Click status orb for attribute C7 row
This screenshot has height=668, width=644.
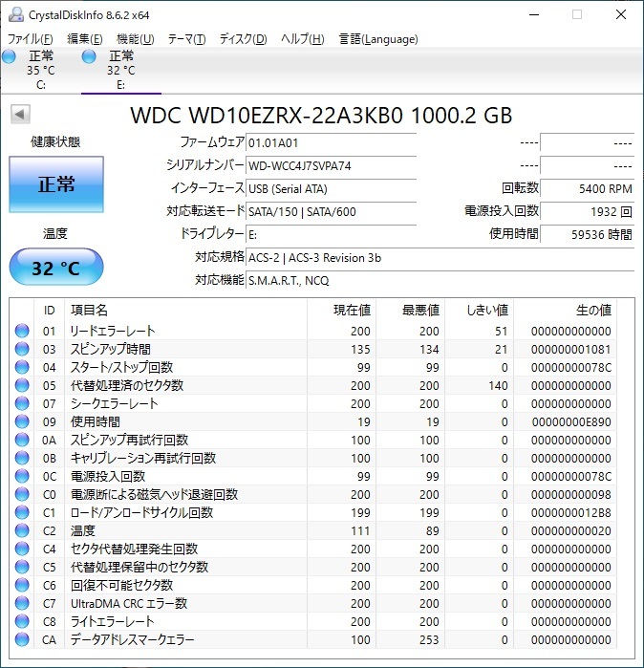point(22,603)
